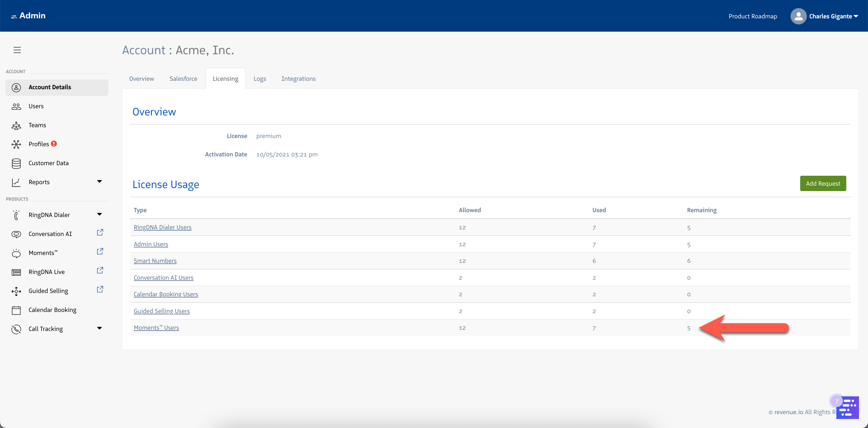Click the hamburger menu icon
The image size is (868, 428).
(x=17, y=50)
